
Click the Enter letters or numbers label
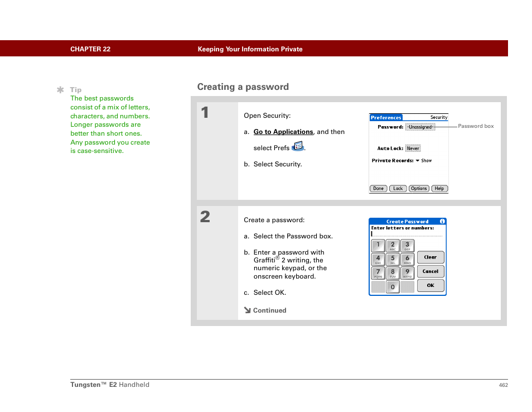403,228
